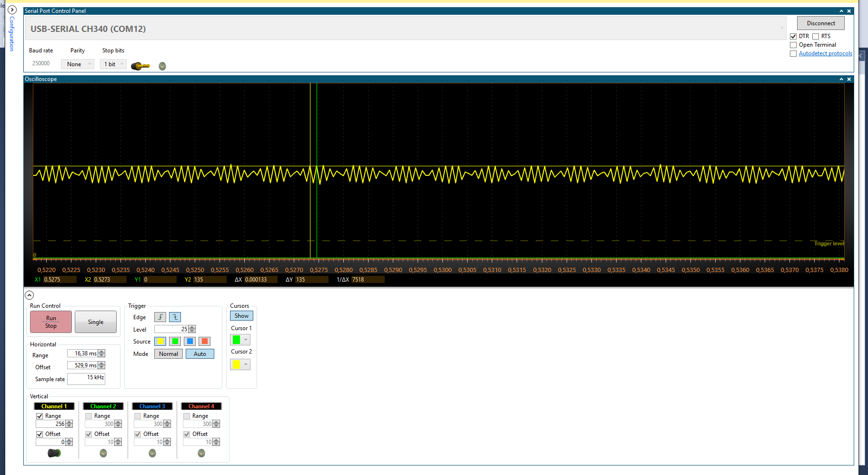
Task: Set trigger mode to Normal
Action: 169,354
